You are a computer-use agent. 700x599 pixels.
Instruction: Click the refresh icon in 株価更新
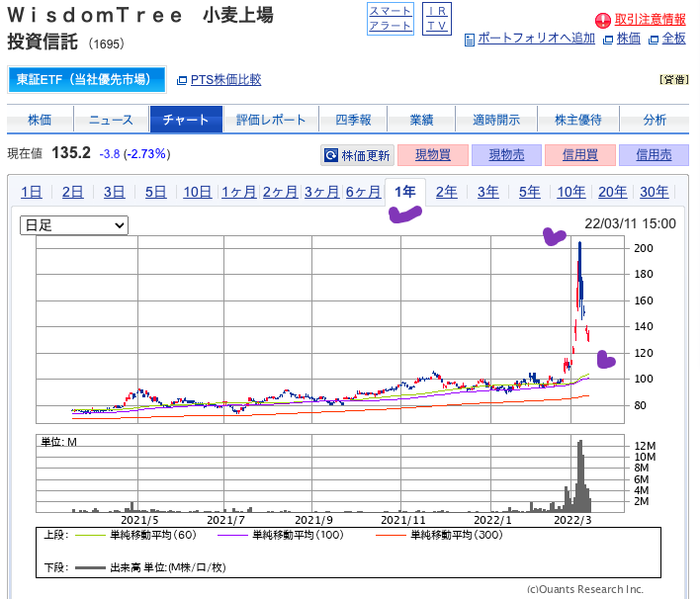pos(331,155)
